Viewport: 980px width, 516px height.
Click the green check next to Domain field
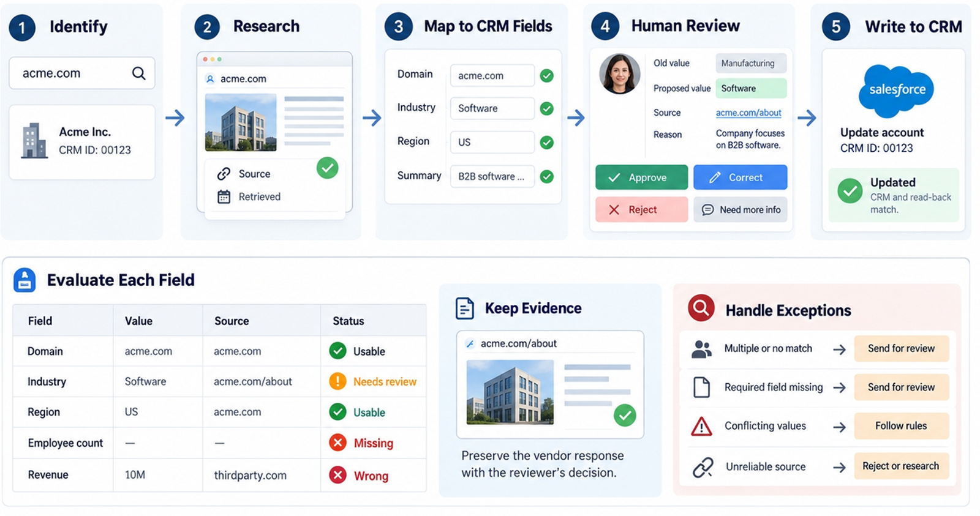click(547, 76)
